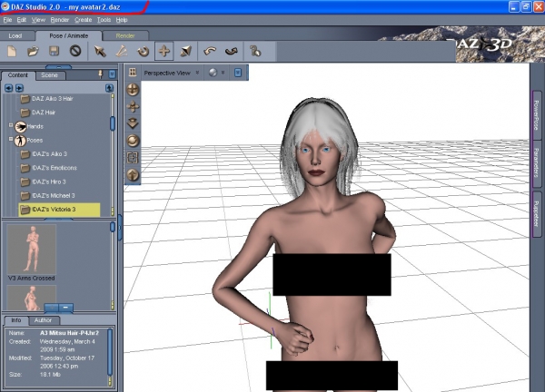545x392 pixels.
Task: Click the last toolbar icon after Redo
Action: 255,52
